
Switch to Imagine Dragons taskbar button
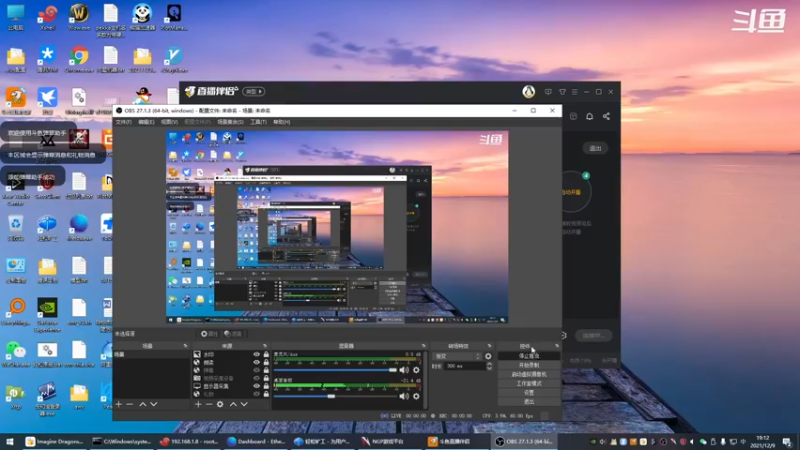point(55,441)
